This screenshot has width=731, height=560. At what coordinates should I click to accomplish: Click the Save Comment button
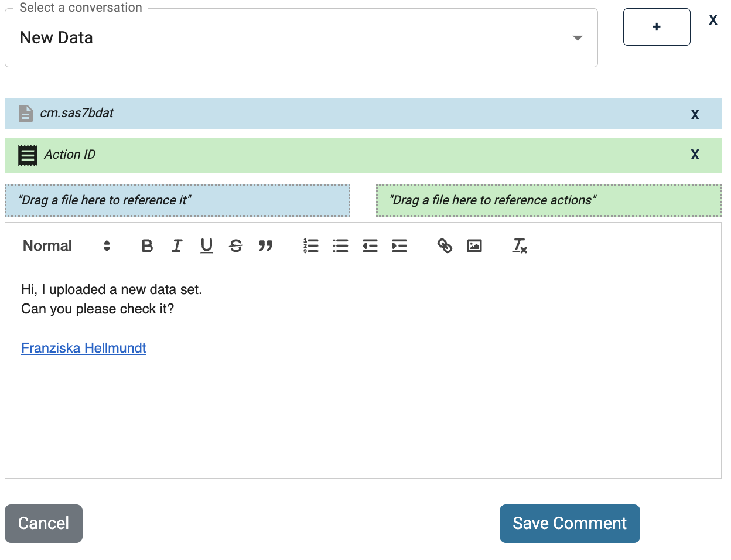(x=569, y=524)
